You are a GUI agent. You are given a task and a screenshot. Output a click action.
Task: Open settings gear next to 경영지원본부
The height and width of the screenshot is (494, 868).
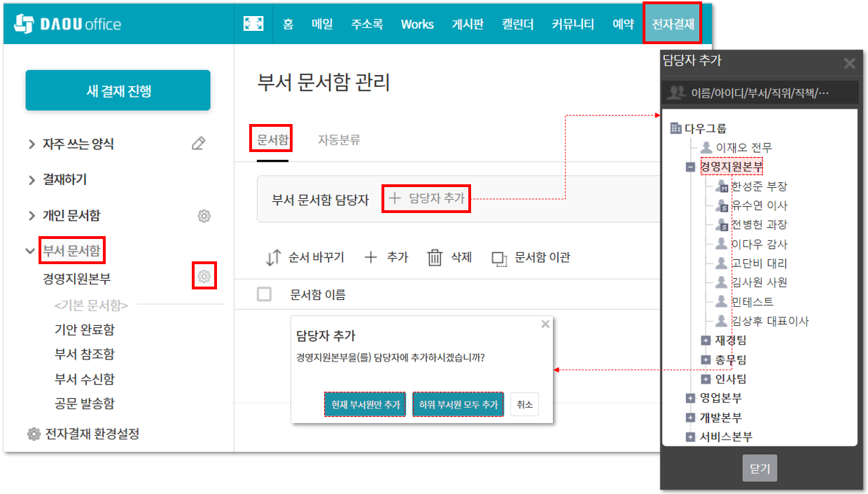click(204, 277)
